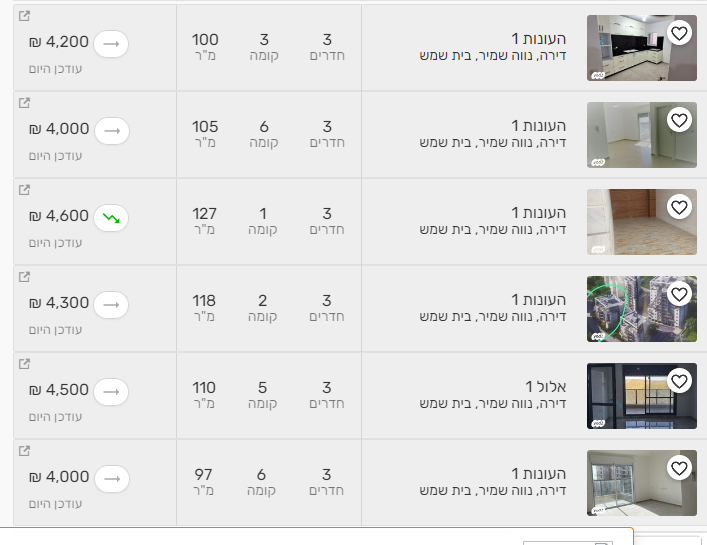Like the 97 m² apartment using its heart

pyautogui.click(x=679, y=469)
